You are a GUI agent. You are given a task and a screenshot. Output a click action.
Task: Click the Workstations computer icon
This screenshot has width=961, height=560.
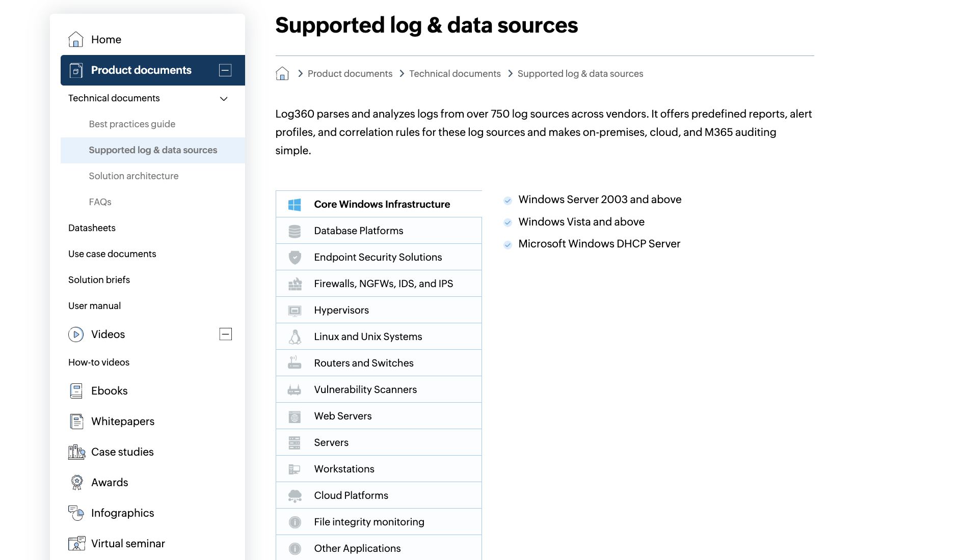coord(295,469)
